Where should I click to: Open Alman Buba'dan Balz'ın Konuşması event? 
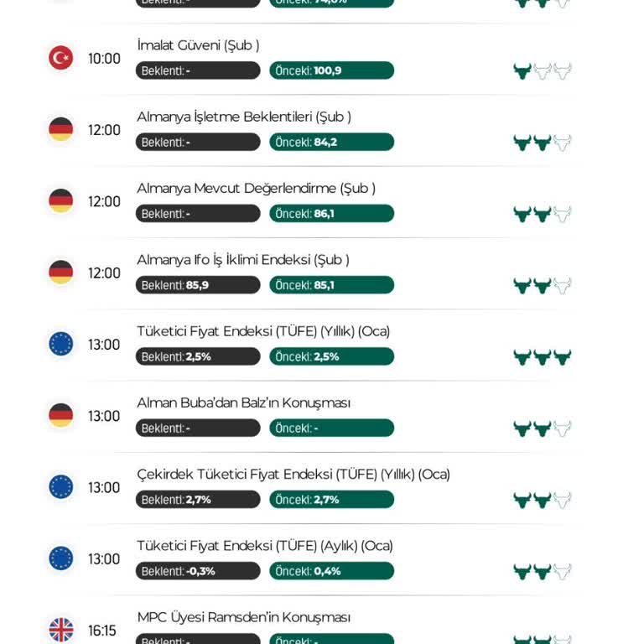[x=243, y=402]
